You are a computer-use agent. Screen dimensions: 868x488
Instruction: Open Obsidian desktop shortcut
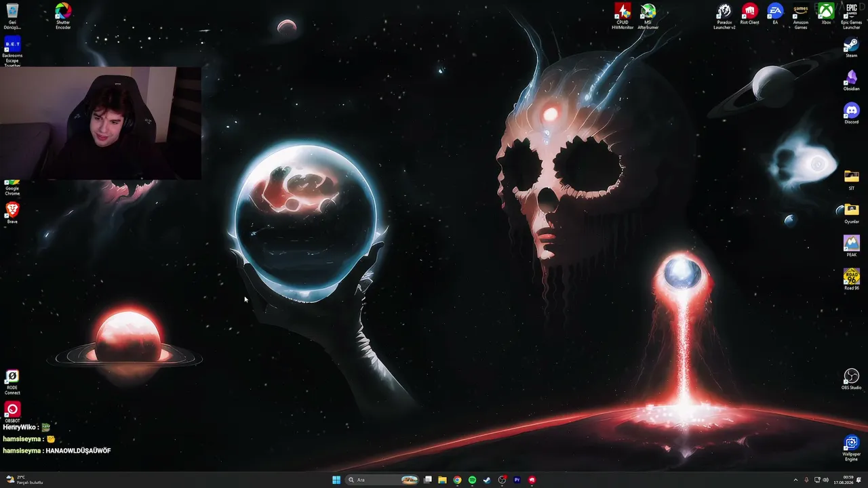[x=852, y=81]
